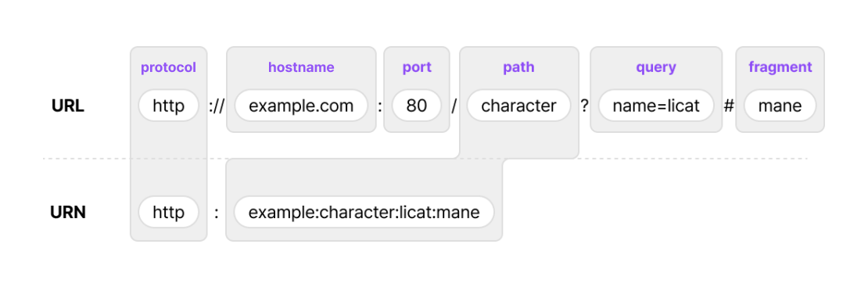Click the '#' separator before fragment

[729, 106]
